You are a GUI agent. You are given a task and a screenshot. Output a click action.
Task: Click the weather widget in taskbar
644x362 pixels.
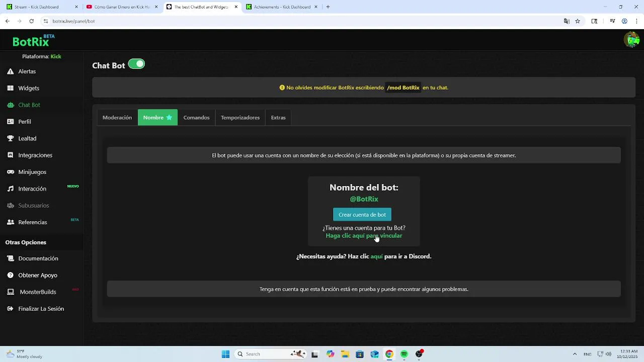pyautogui.click(x=24, y=354)
